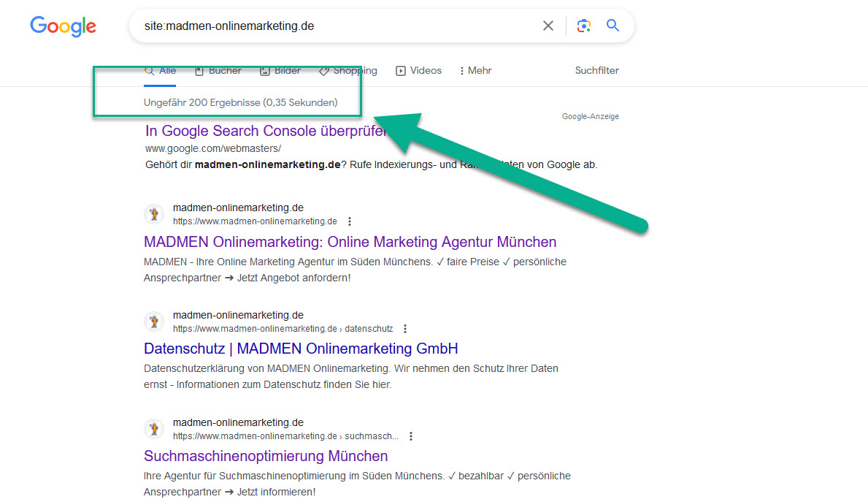Viewport: 868px width, 502px height.
Task: Open Suchfilter options
Action: (x=596, y=70)
